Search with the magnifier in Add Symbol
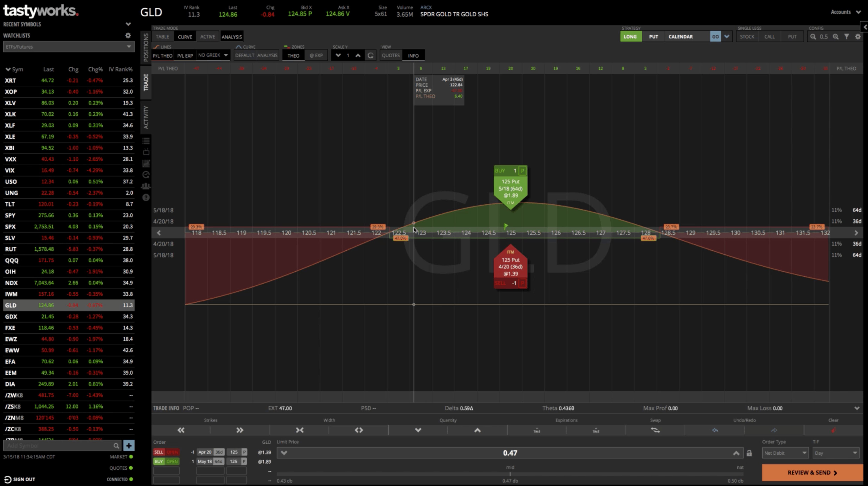868x486 pixels. click(116, 446)
